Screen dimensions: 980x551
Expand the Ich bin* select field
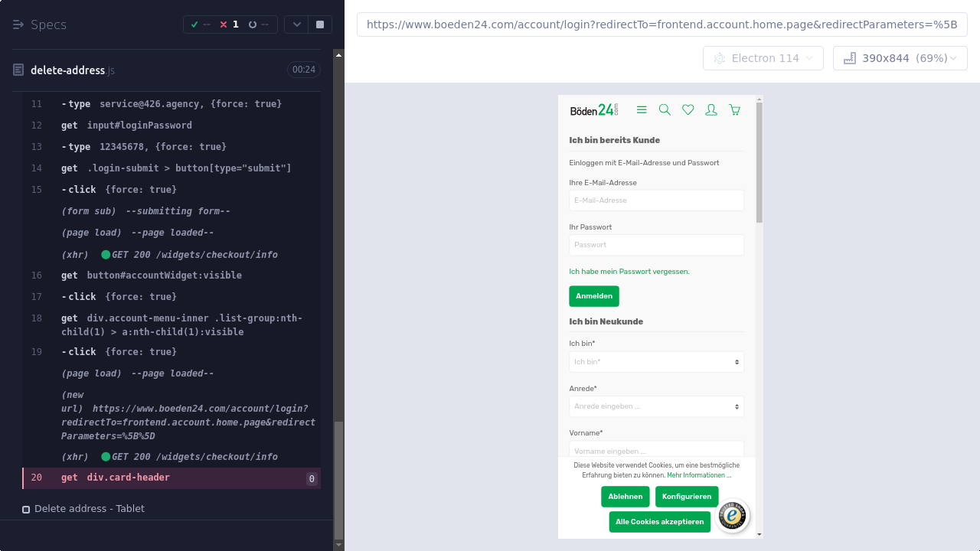656,362
